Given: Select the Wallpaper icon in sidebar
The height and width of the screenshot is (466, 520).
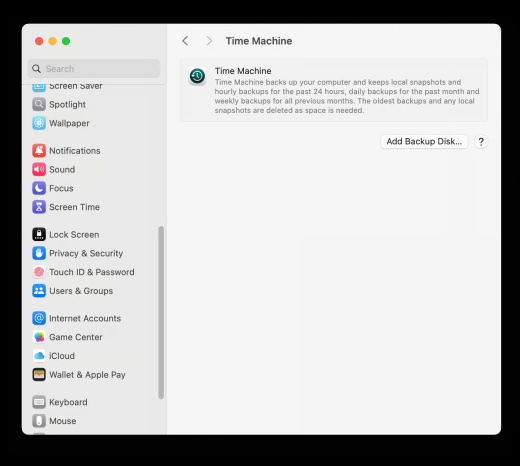Looking at the screenshot, I should tap(39, 123).
